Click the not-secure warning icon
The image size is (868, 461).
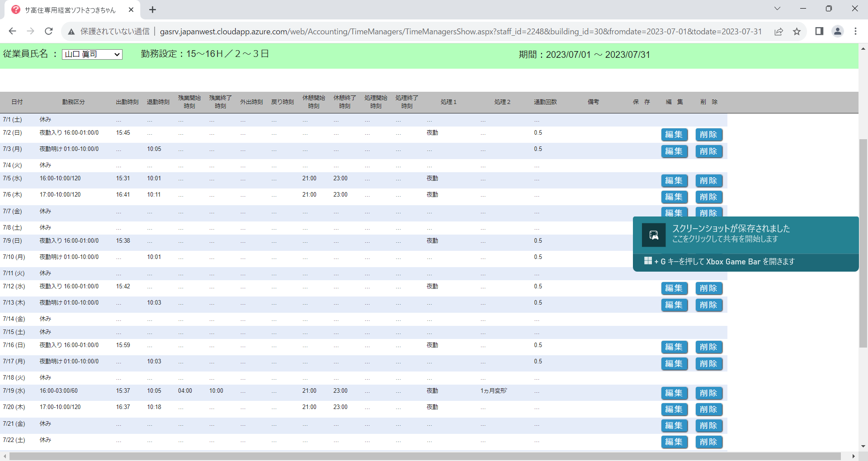pos(71,32)
